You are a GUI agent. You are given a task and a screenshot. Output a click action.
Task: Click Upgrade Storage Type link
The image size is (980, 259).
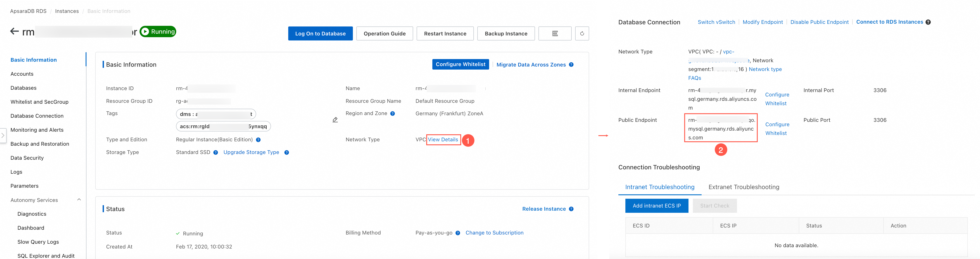click(x=251, y=152)
